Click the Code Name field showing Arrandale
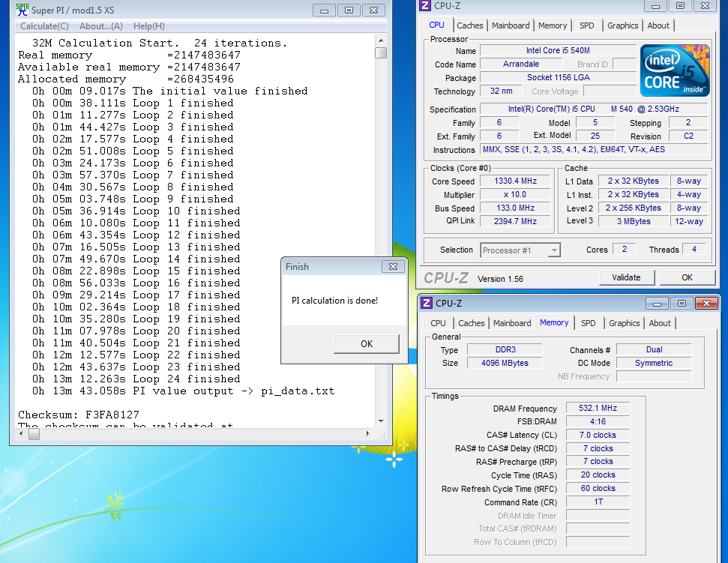 [521, 64]
